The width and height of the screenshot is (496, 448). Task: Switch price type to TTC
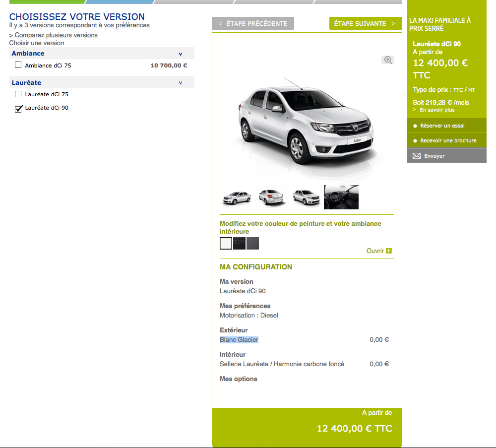[458, 90]
